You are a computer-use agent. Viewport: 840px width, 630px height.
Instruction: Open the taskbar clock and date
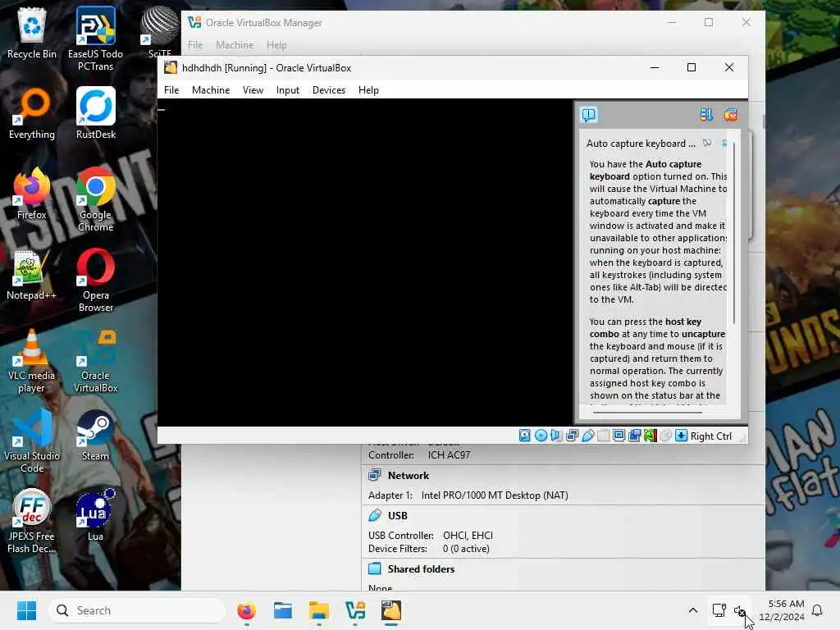pyautogui.click(x=782, y=610)
